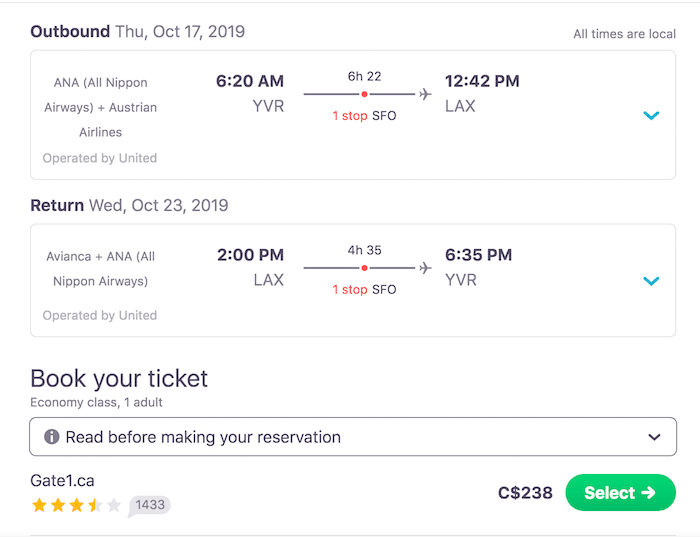Click the outbound airplane icon

(x=425, y=94)
